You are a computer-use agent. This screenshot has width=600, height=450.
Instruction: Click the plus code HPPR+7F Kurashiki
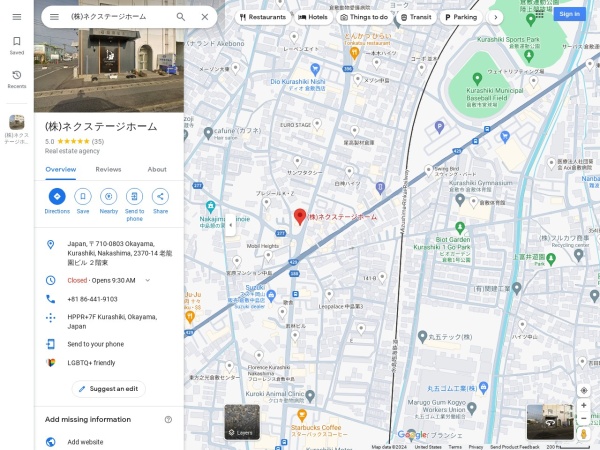(109, 321)
